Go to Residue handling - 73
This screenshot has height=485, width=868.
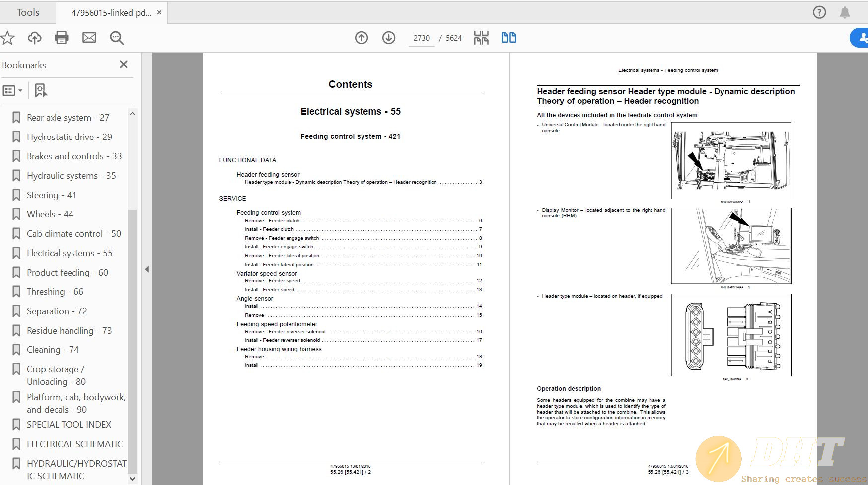(70, 331)
